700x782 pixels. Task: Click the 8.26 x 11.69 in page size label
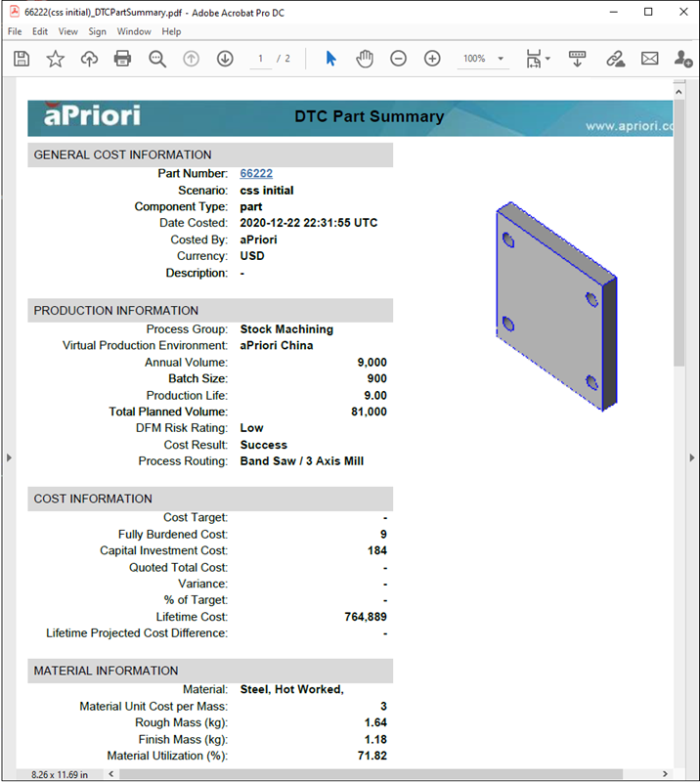click(60, 774)
